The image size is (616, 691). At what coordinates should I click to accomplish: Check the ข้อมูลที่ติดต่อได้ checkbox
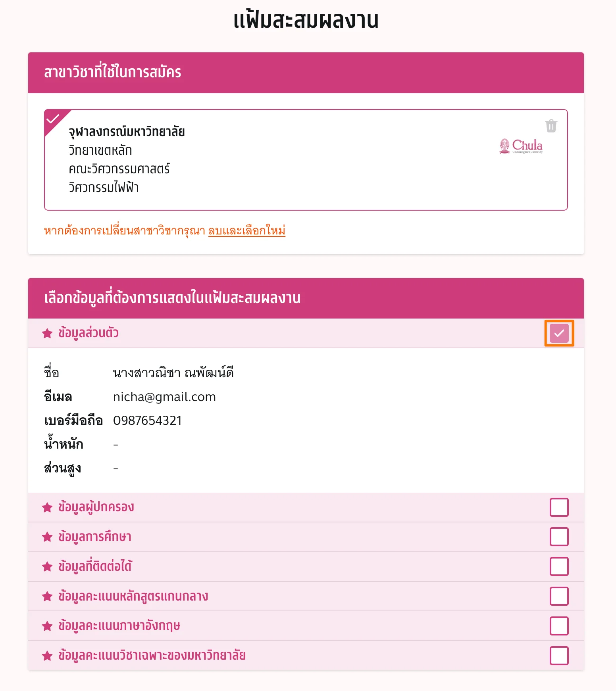[x=559, y=566]
